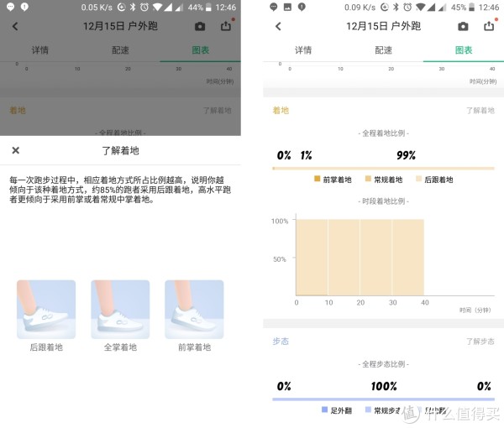Tap the 全程着地比例 progress bar

(x=383, y=168)
